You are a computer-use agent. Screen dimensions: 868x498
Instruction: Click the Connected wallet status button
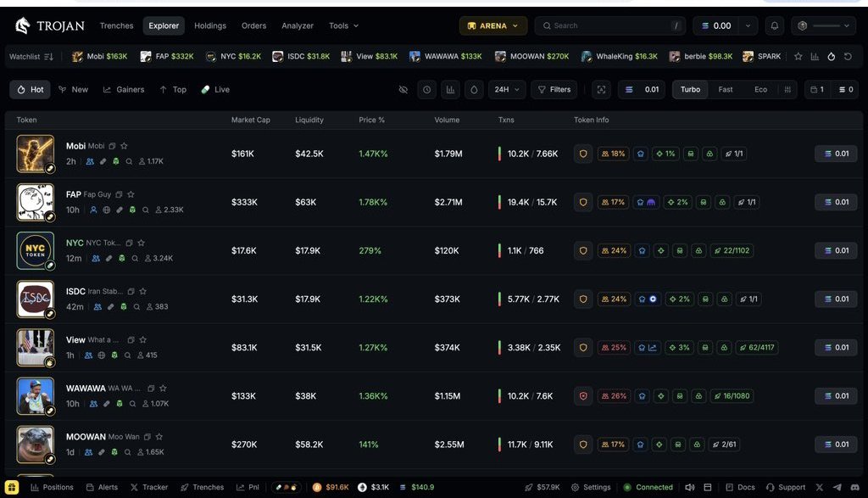[x=648, y=487]
